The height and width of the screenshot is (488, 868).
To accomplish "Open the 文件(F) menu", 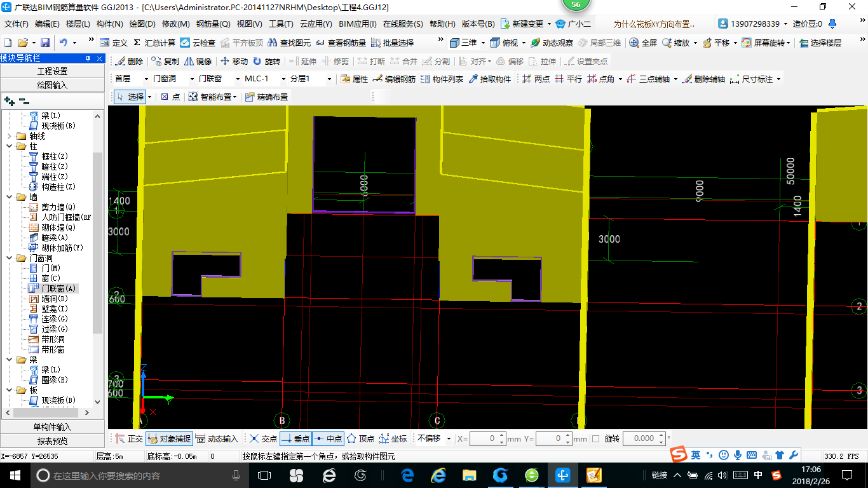I will click(x=17, y=24).
